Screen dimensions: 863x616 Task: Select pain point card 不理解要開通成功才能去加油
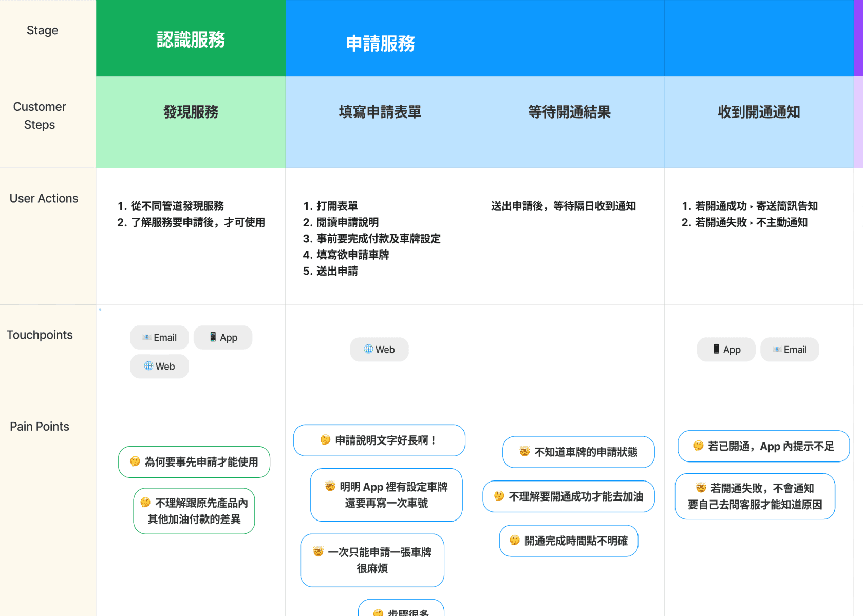(x=569, y=496)
